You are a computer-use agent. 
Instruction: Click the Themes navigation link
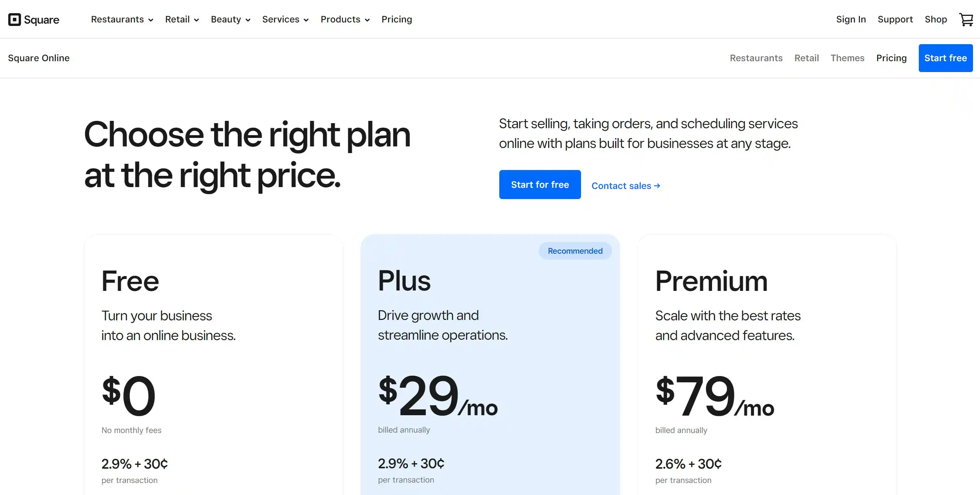pos(848,57)
